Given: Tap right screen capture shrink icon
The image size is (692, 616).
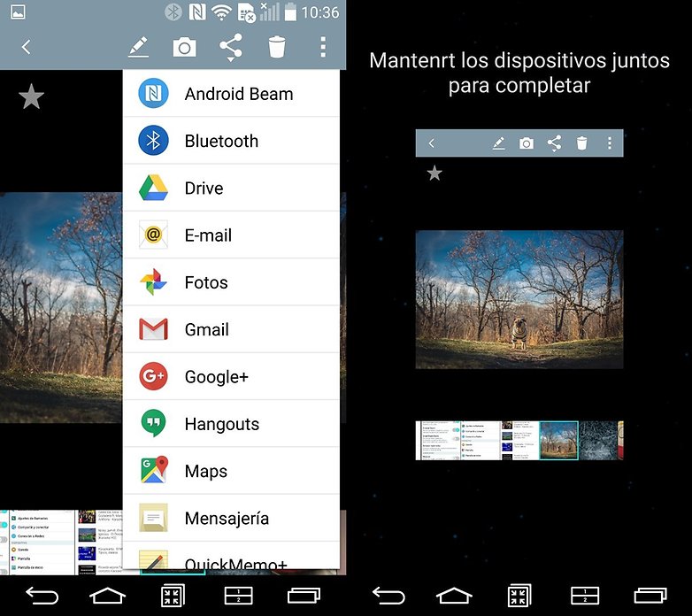Looking at the screenshot, I should [x=519, y=596].
